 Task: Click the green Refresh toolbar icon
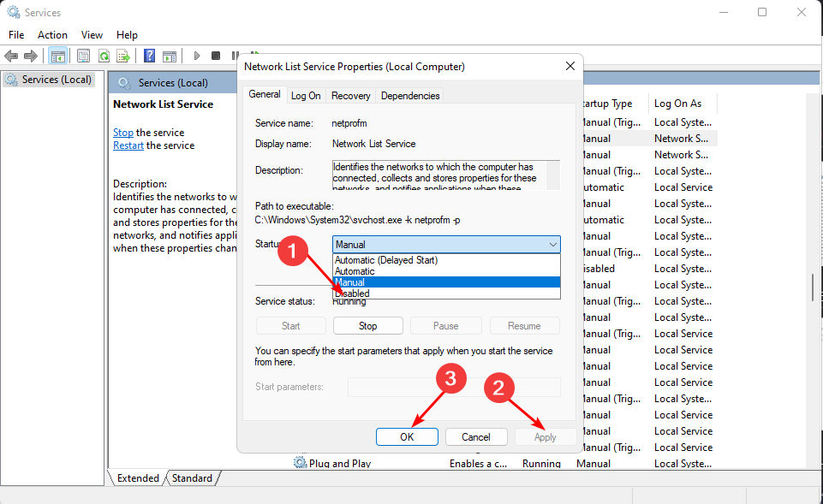pyautogui.click(x=104, y=56)
